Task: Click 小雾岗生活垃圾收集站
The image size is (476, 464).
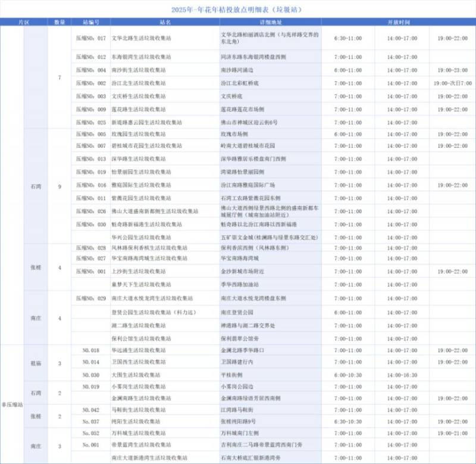Action: tap(139, 387)
